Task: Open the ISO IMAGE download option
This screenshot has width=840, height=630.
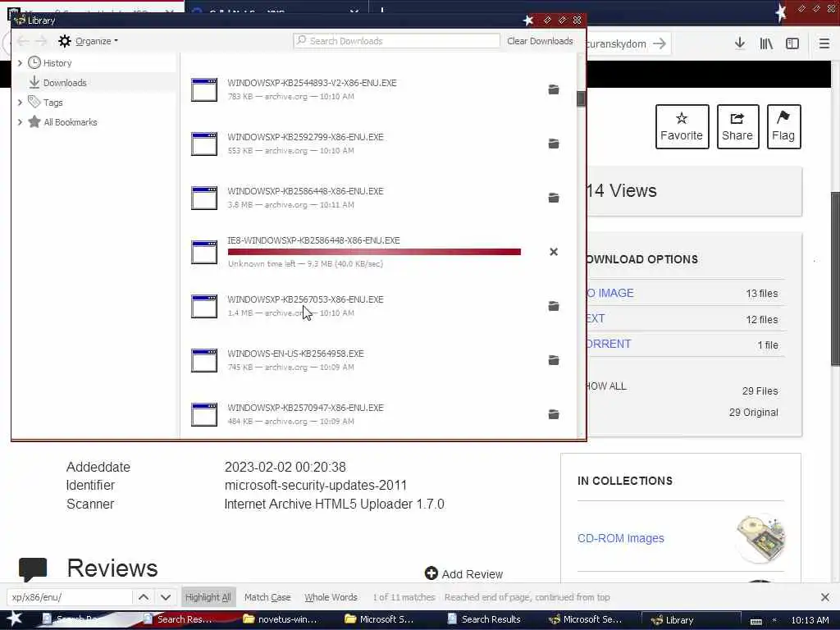Action: [x=609, y=293]
